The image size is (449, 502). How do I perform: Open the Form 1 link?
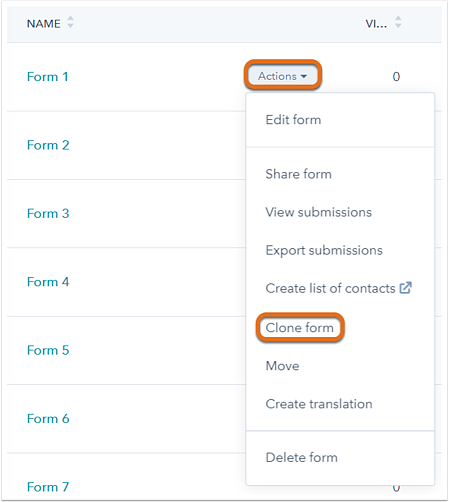48,77
